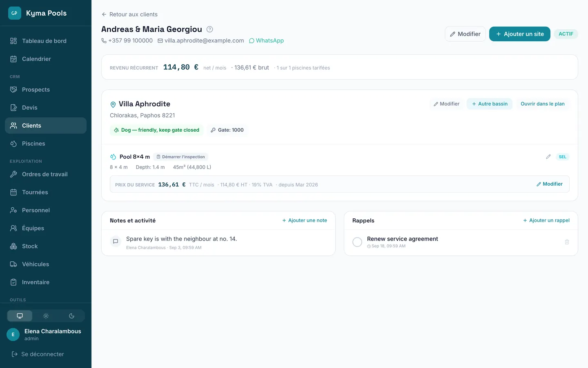Go to Tournées page
The height and width of the screenshot is (368, 588).
pyautogui.click(x=46, y=192)
